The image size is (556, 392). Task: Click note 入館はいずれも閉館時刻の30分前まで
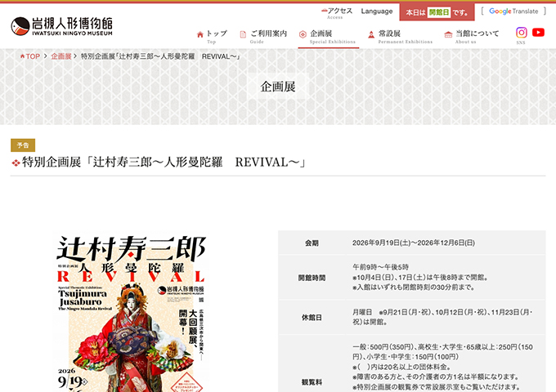pos(414,287)
